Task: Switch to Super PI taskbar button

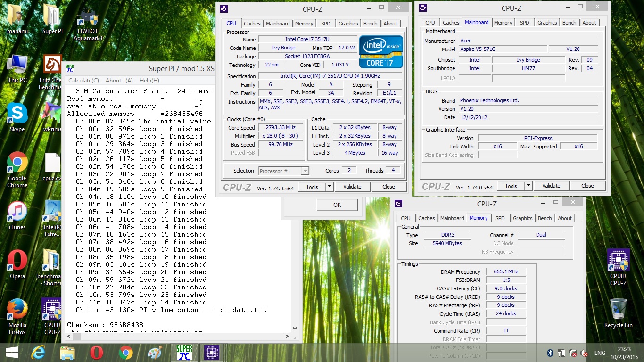Action: 184,353
